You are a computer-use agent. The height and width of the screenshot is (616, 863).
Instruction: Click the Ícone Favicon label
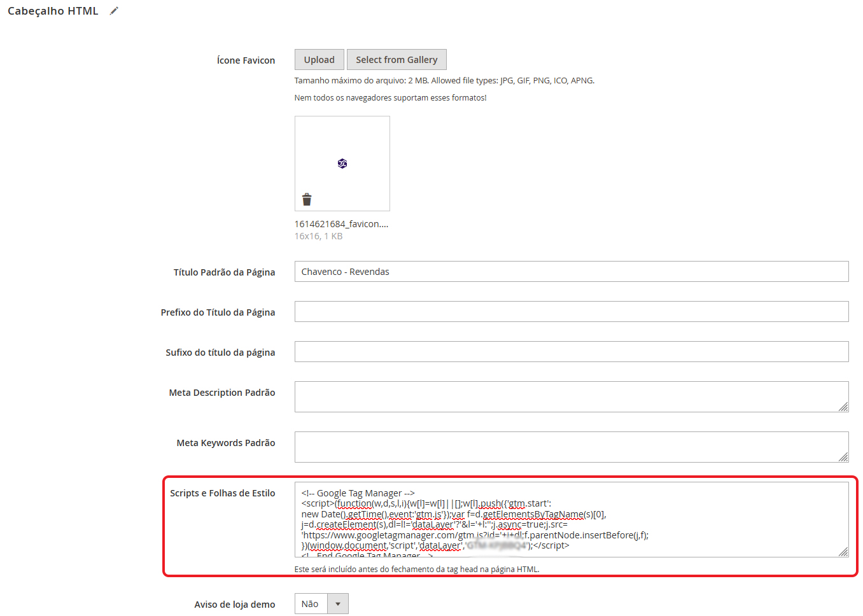point(246,60)
